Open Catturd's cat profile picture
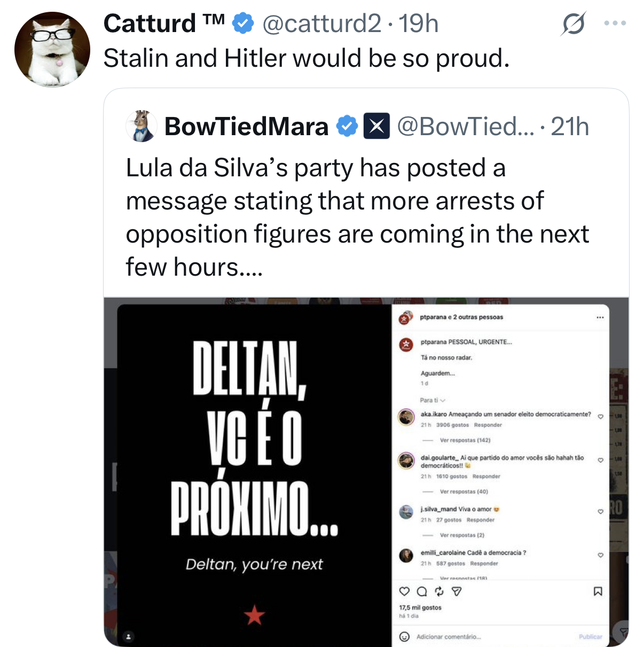The image size is (644, 647). pos(52,50)
